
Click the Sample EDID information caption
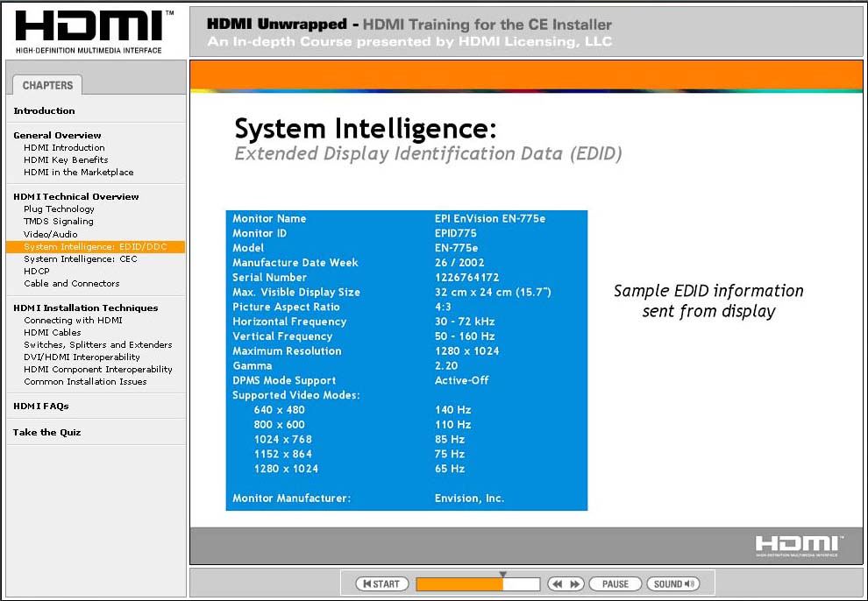click(x=708, y=300)
